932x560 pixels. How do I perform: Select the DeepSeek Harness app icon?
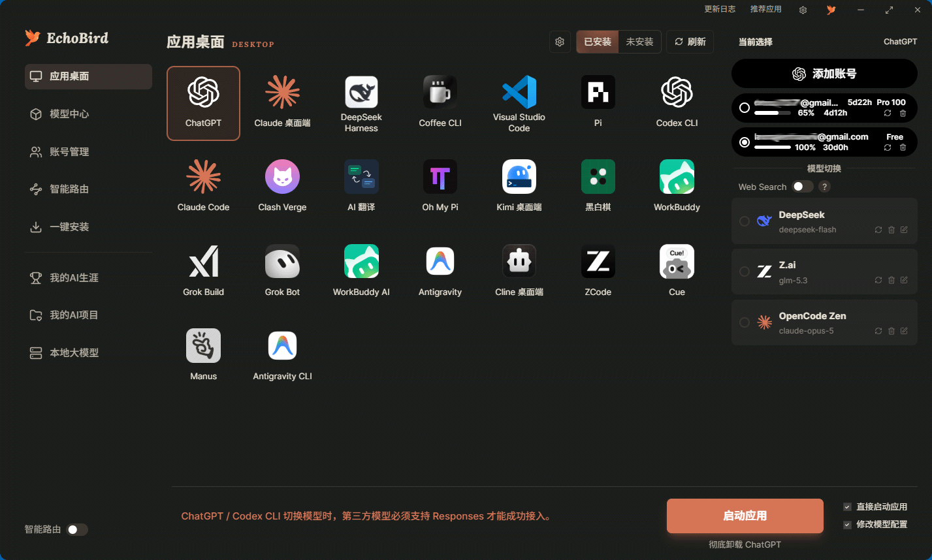pos(361,92)
